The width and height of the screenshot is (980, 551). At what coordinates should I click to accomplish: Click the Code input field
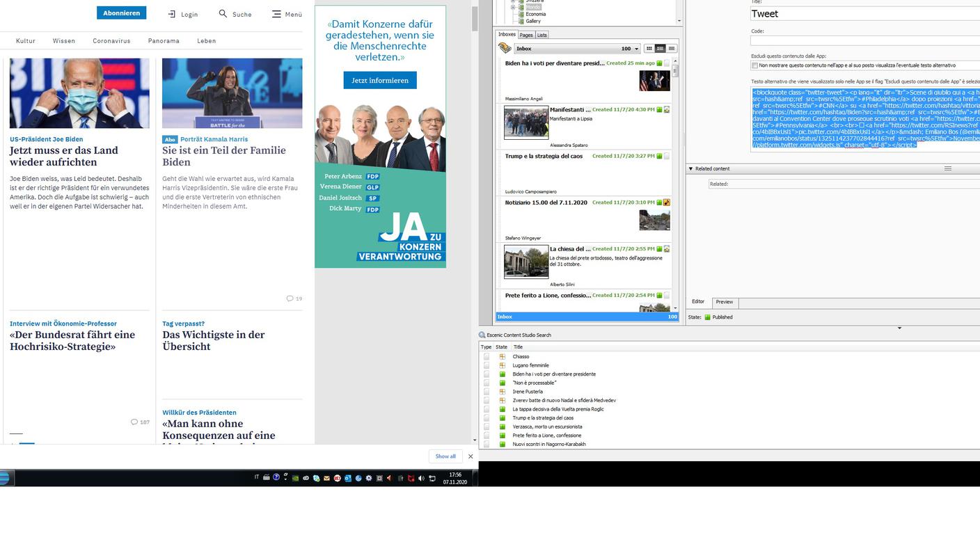pyautogui.click(x=865, y=41)
